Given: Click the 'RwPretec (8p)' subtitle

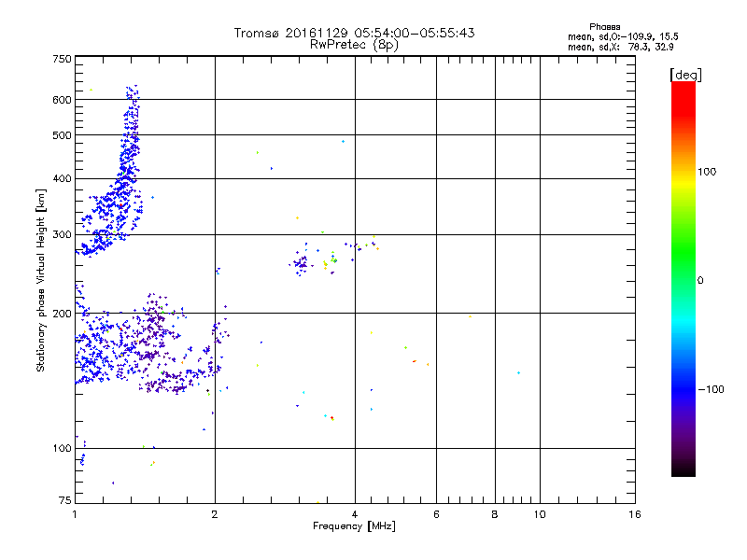Looking at the screenshot, I should pos(354,45).
